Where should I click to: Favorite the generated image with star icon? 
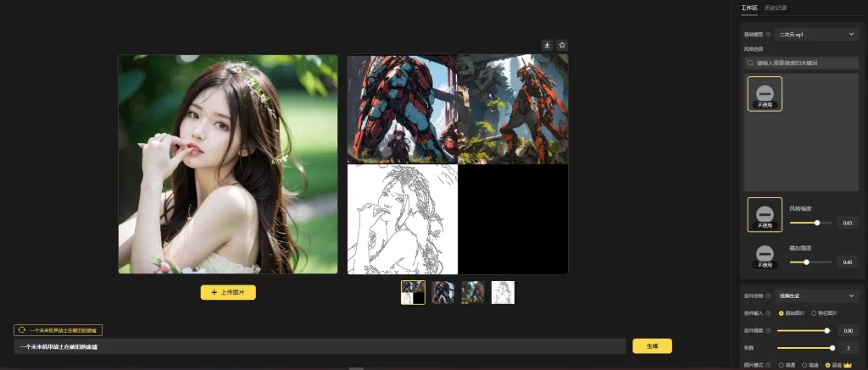(562, 45)
